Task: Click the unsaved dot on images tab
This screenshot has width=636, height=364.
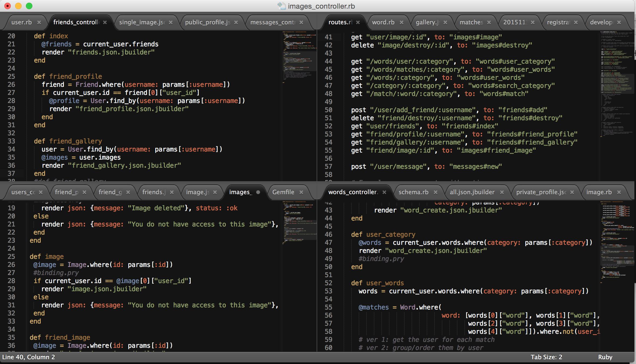Action: [258, 192]
